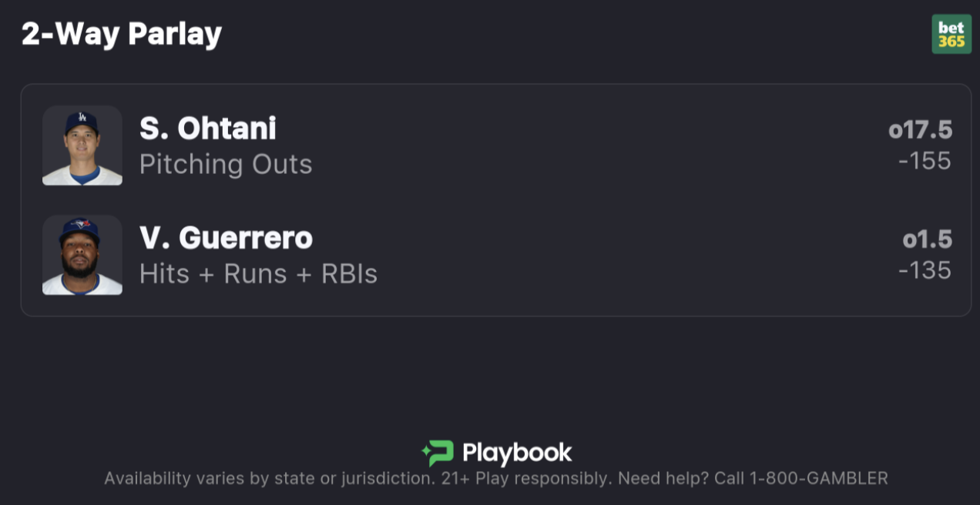
Task: Click the 2-Way Parlay heading
Action: tap(122, 33)
